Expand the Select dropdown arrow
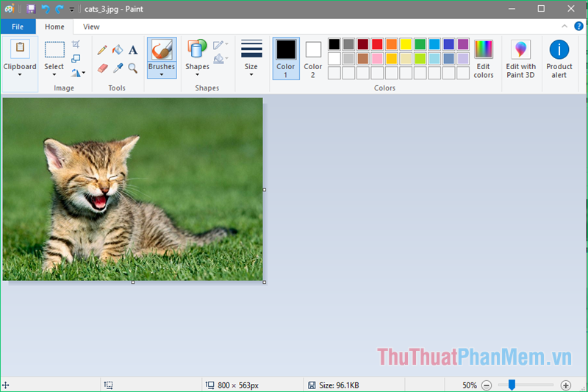588x392 pixels. pyautogui.click(x=54, y=74)
